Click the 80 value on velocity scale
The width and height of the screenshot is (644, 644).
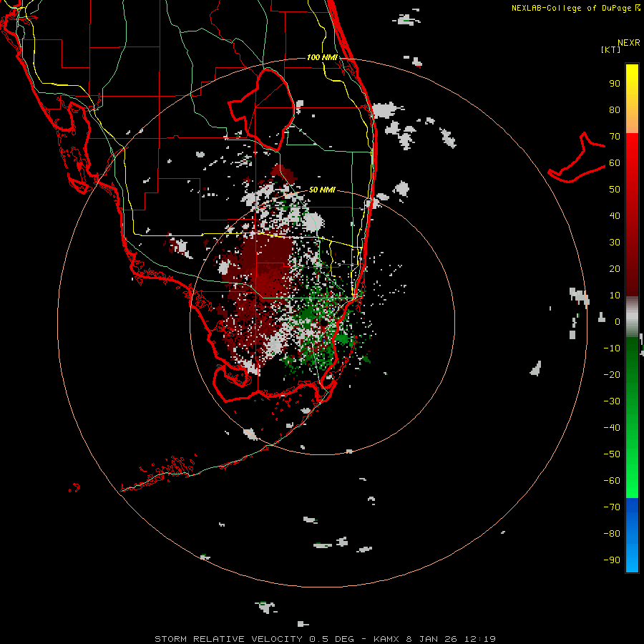pos(615,110)
